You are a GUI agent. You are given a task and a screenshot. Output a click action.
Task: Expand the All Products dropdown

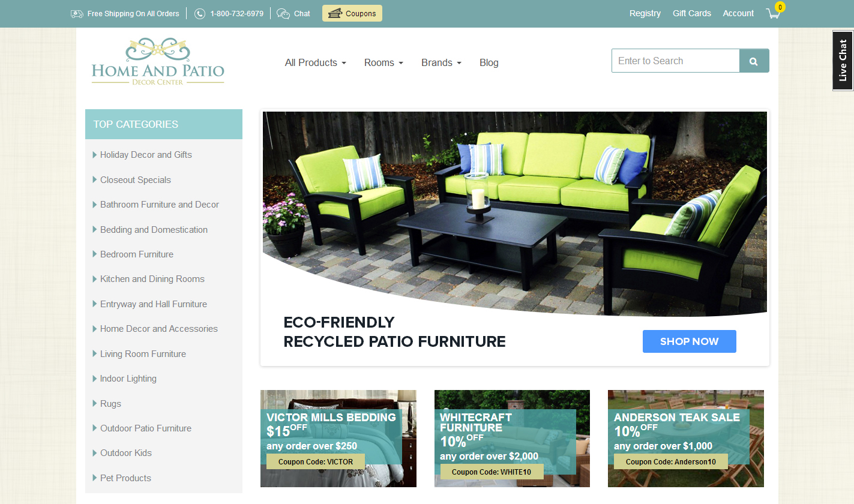click(316, 62)
